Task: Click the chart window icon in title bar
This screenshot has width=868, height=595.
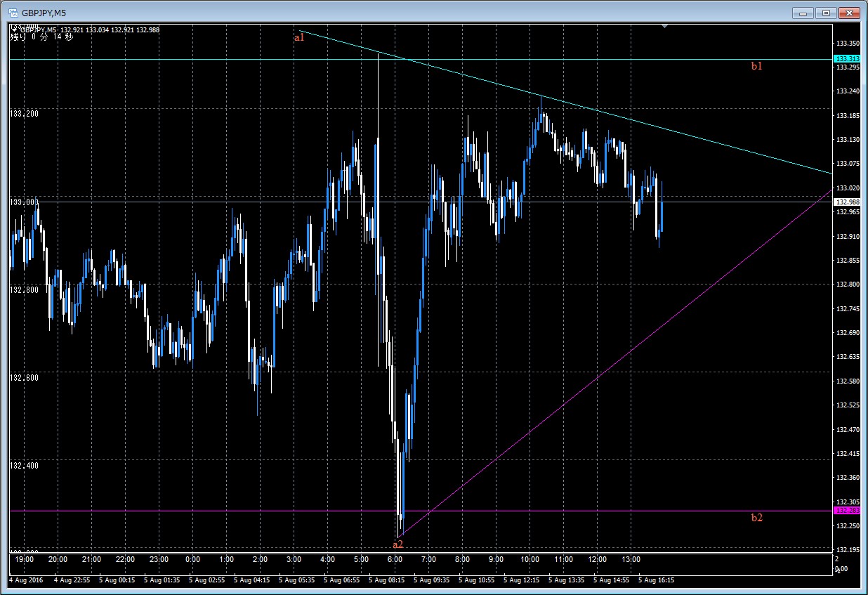Action: point(13,12)
